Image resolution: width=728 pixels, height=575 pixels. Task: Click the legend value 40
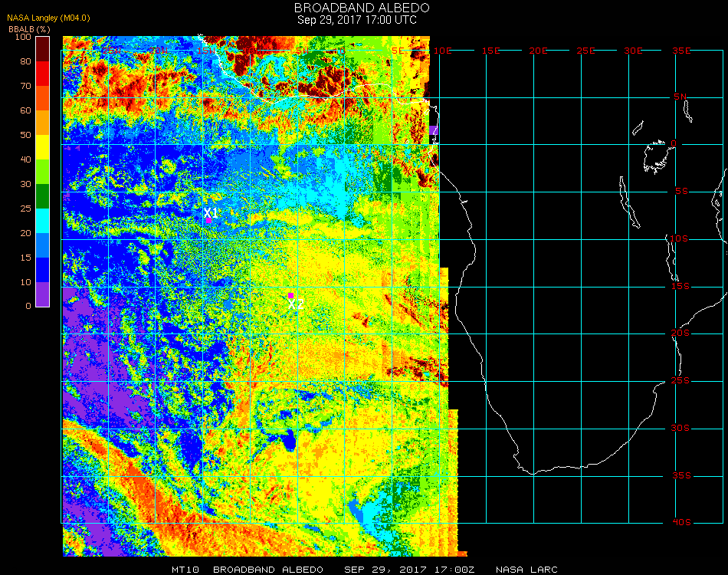pos(25,159)
